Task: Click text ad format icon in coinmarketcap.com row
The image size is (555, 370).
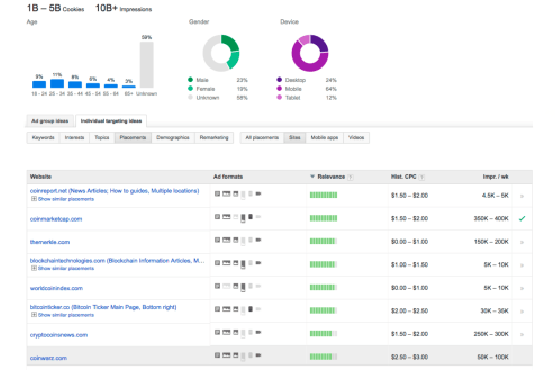Action: [217, 217]
